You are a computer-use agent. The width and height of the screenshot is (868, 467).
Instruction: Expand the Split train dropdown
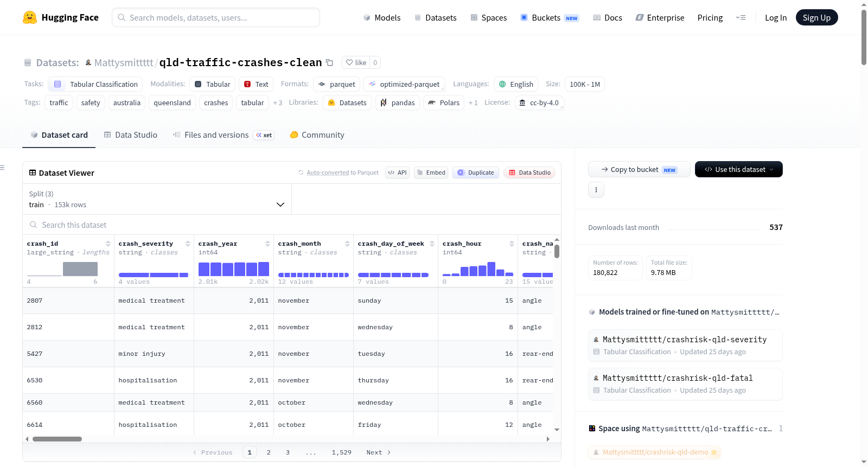[157, 199]
